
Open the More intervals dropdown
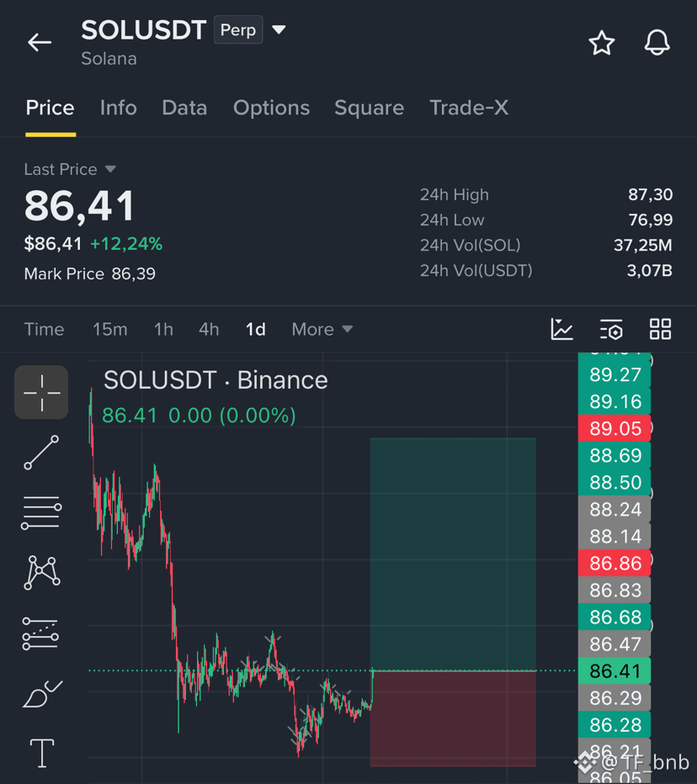click(x=322, y=330)
